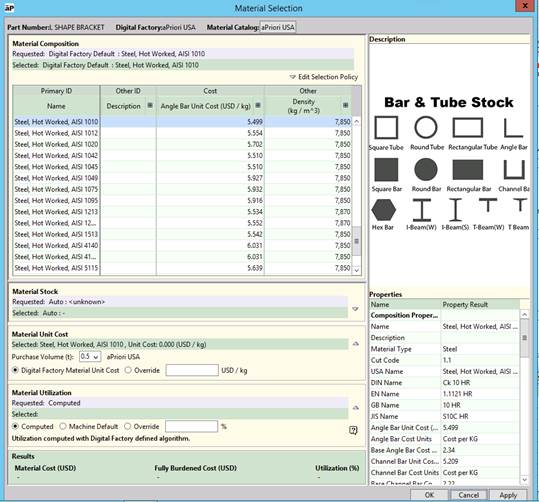Image resolution: width=539 pixels, height=502 pixels.
Task: Click the Round Tube stock shape icon
Action: (x=426, y=128)
